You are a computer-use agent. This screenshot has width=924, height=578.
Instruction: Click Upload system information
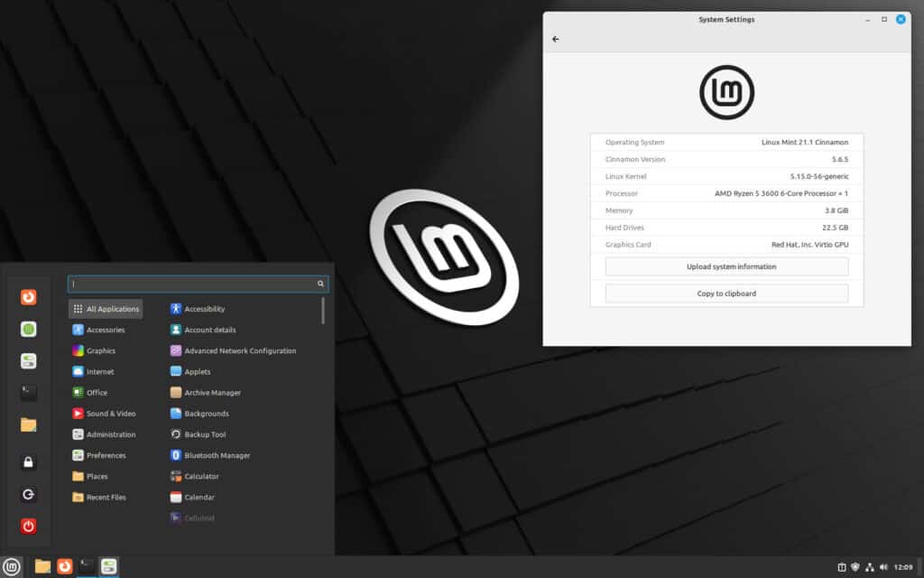[x=726, y=266]
